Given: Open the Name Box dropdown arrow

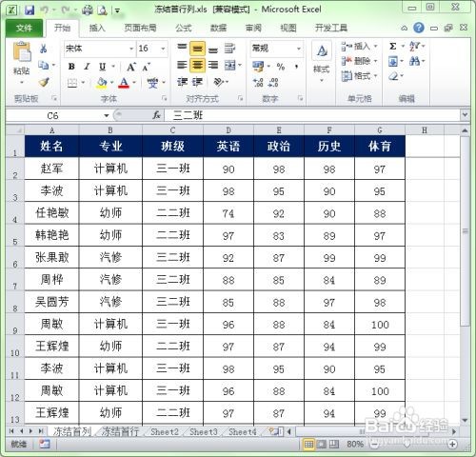Looking at the screenshot, I should 107,115.
